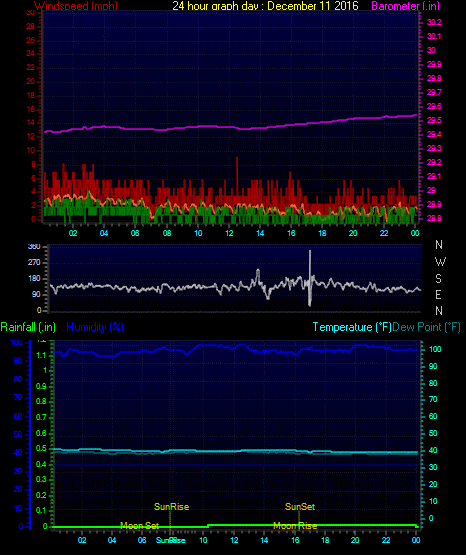The width and height of the screenshot is (466, 555).
Task: Click the E compass direction label
Action: click(438, 294)
